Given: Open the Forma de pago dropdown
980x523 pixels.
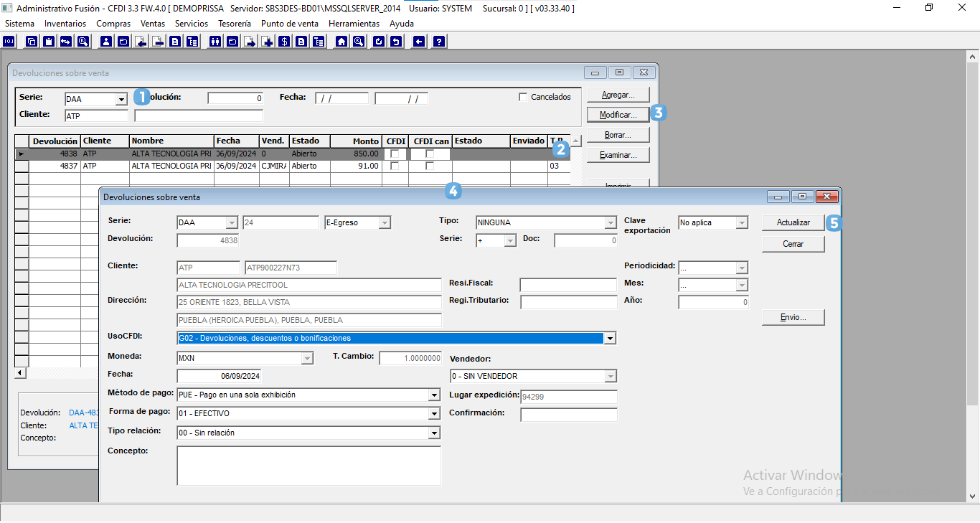Looking at the screenshot, I should coord(433,413).
